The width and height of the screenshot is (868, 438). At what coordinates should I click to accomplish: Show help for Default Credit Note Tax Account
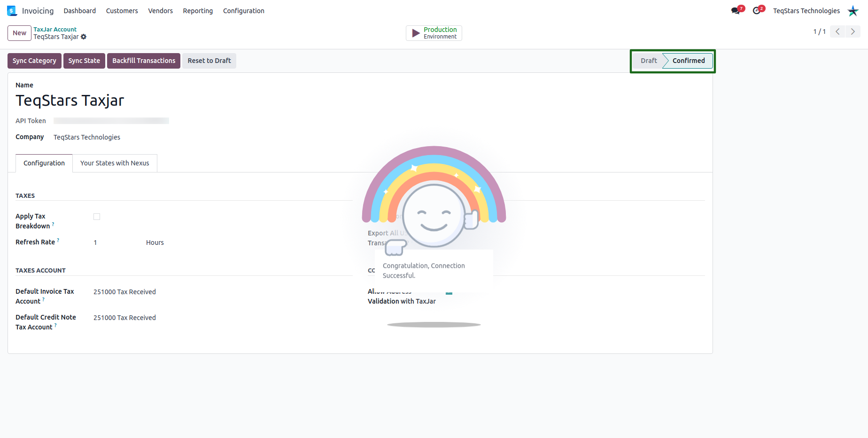tap(55, 325)
